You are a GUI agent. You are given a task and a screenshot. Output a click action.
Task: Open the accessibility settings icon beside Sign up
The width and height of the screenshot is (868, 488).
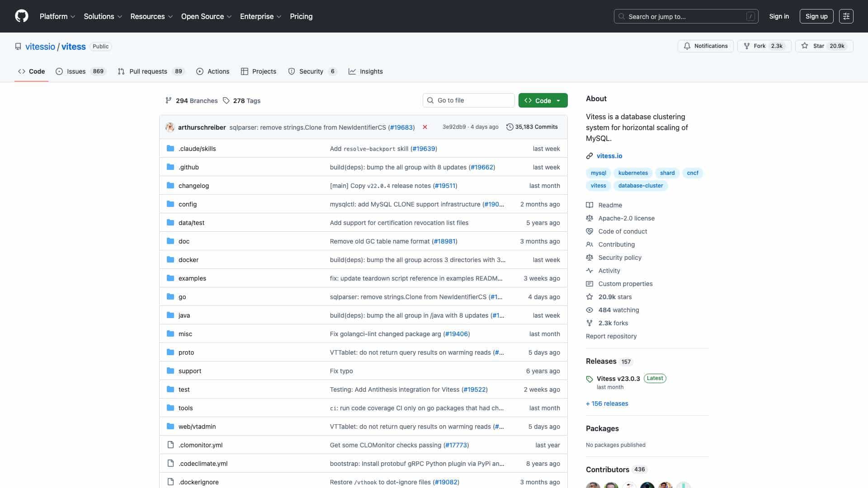(x=846, y=16)
